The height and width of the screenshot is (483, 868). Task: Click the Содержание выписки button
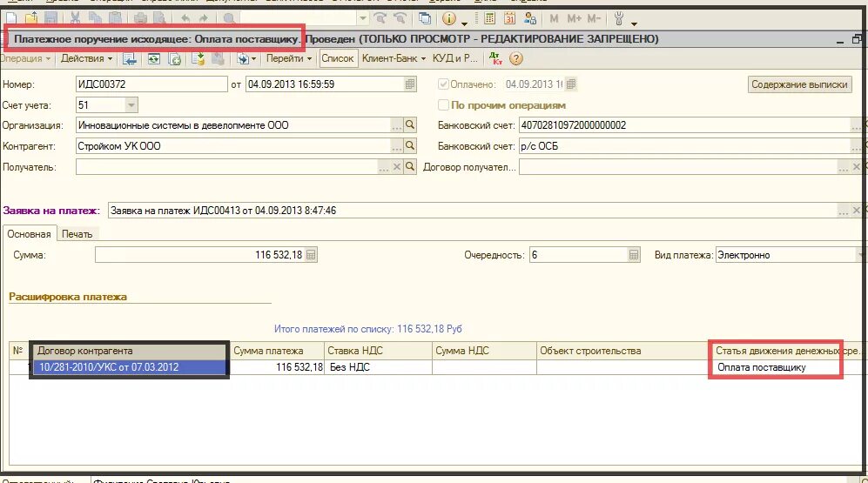point(799,84)
